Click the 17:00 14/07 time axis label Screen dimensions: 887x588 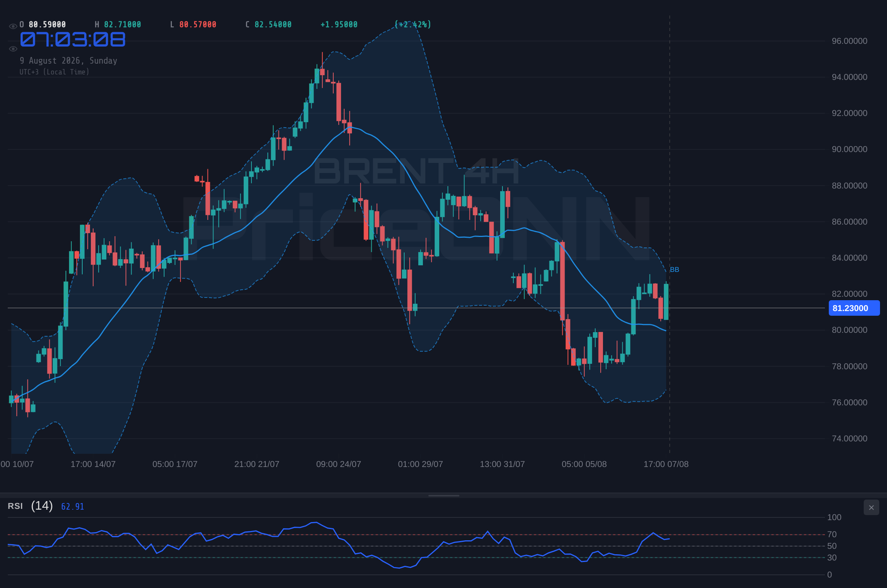coord(93,464)
